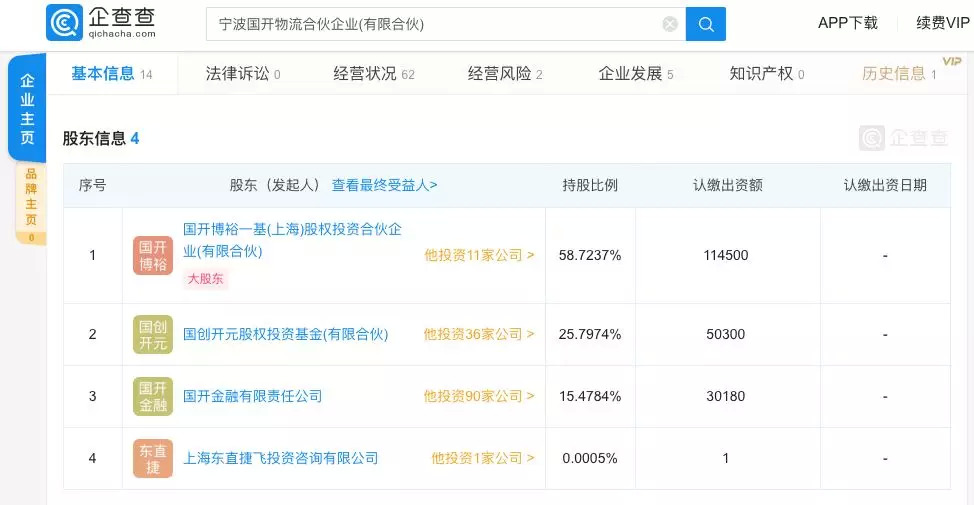This screenshot has width=974, height=505.
Task: Click the 国开博裕 shareholder logo
Action: [x=153, y=255]
